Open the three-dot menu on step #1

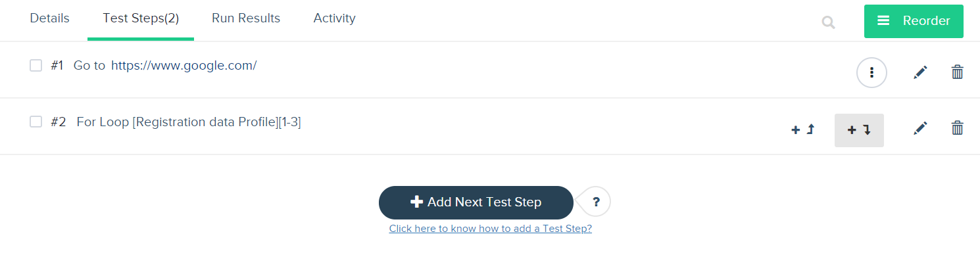(x=871, y=72)
